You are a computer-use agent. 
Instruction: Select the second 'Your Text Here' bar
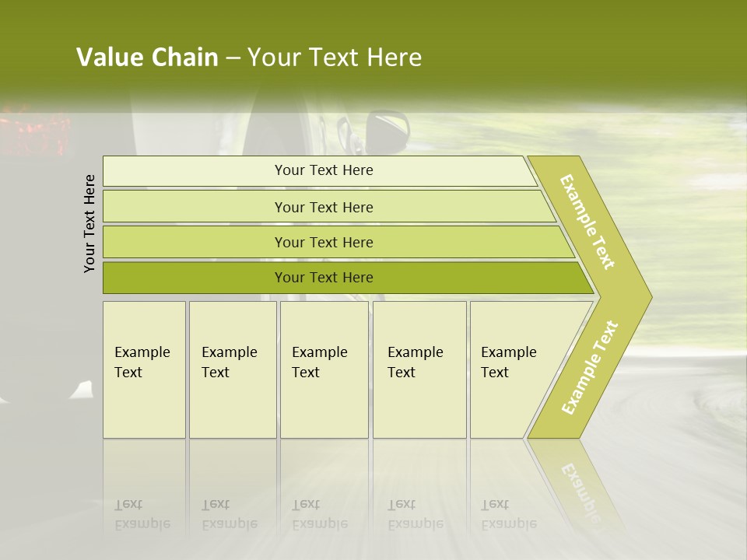click(329, 206)
